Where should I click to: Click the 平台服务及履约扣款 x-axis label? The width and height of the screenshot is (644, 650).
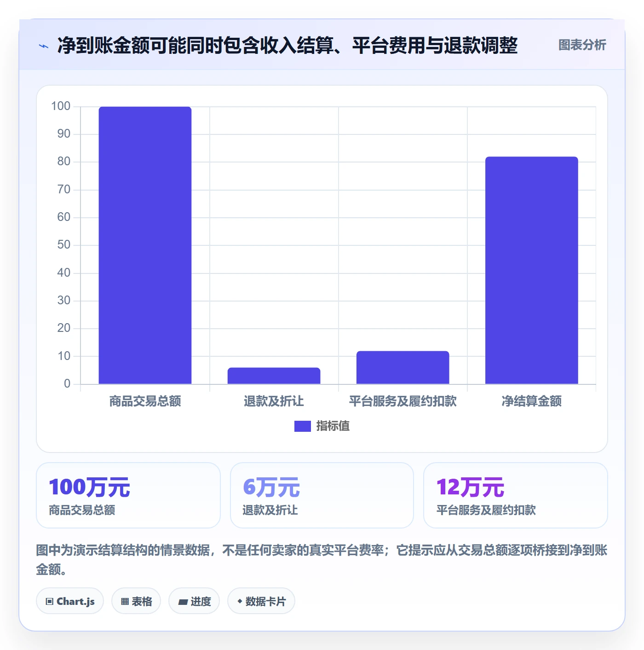402,401
